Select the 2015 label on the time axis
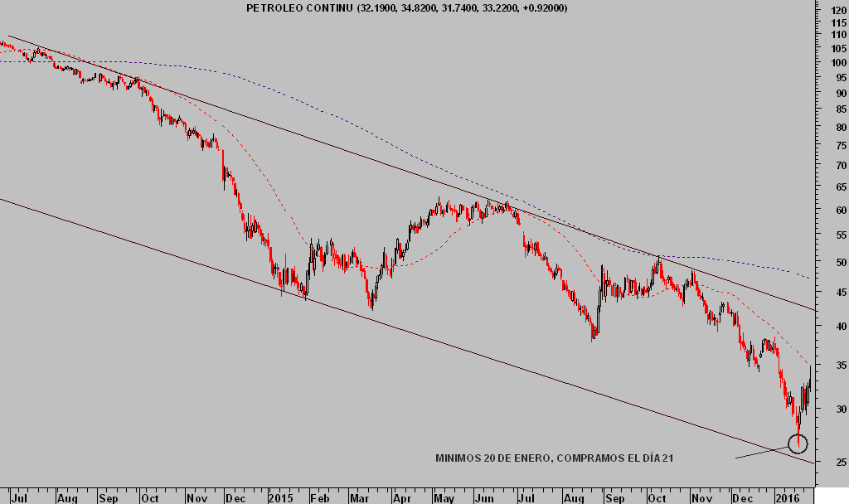This screenshot has height=504, width=849. point(280,499)
